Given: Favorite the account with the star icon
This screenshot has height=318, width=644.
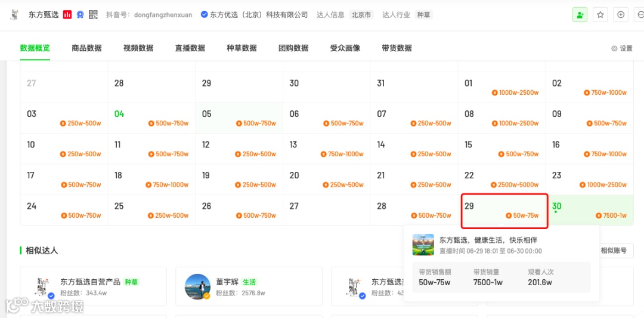Looking at the screenshot, I should coord(600,15).
